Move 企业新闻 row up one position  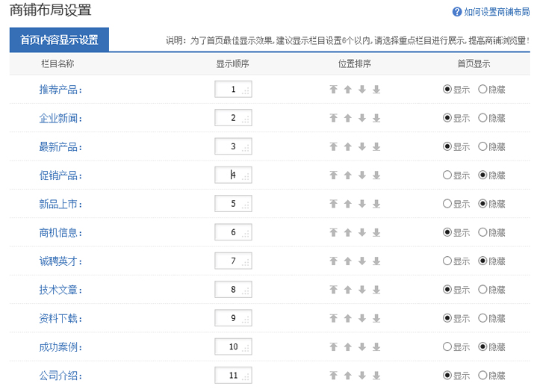(x=348, y=118)
